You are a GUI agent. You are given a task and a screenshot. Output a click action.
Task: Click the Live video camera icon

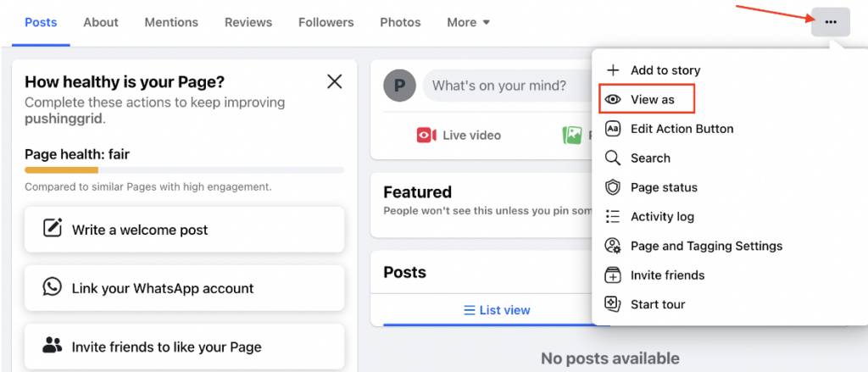tap(426, 135)
